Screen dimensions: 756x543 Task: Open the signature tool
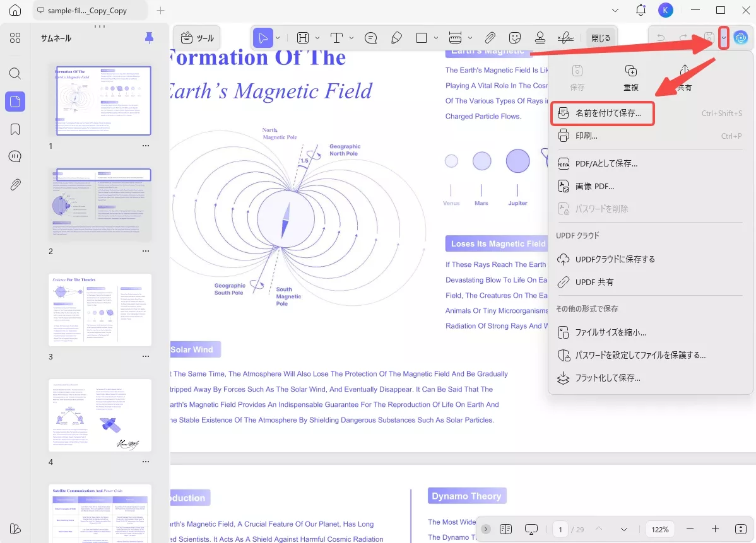(x=567, y=38)
